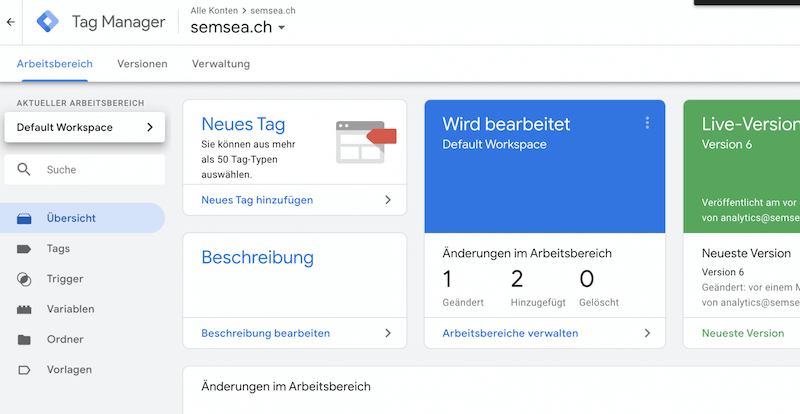Screen dimensions: 800x414
Task: Open Alle Konten breadcrumb link
Action: tap(214, 10)
